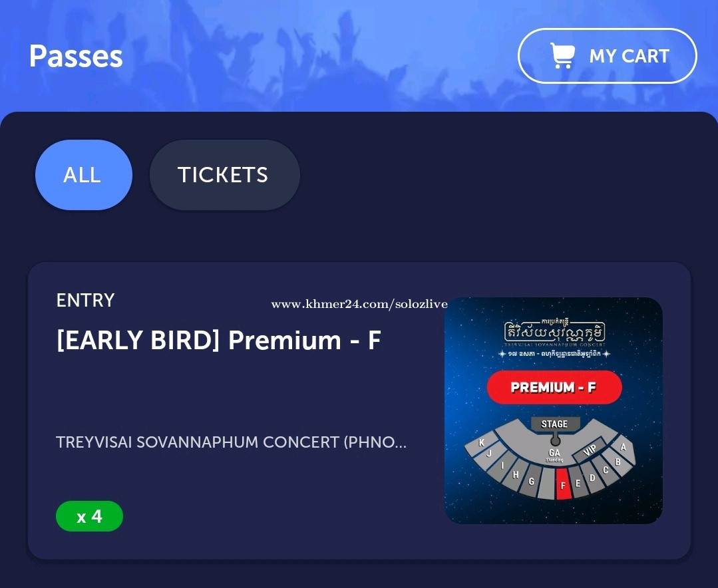
Task: Click the red PREMIUM - F label in the seat map
Action: coord(554,387)
